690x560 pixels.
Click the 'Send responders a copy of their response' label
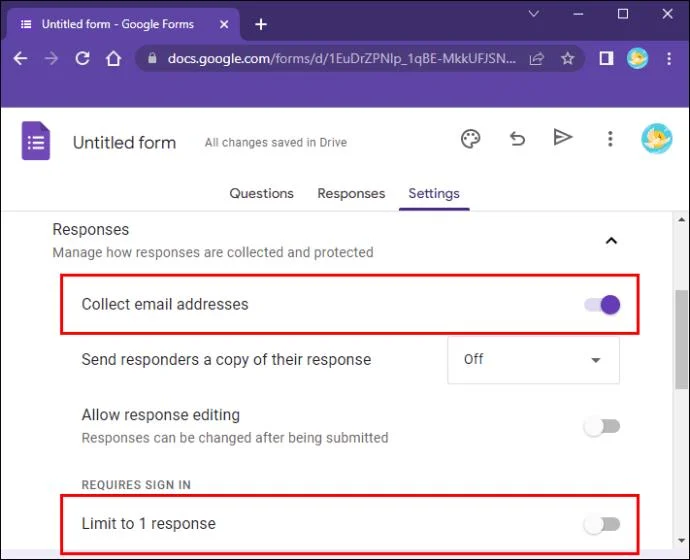[x=226, y=360]
